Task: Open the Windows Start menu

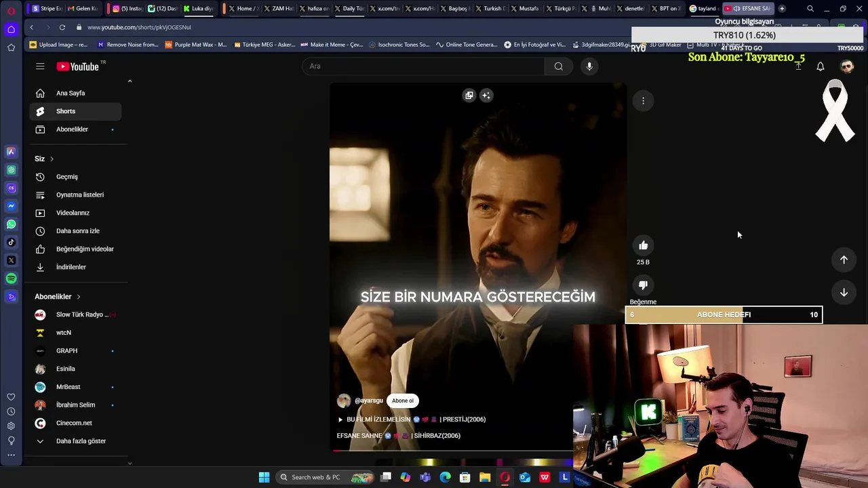Action: point(264,477)
